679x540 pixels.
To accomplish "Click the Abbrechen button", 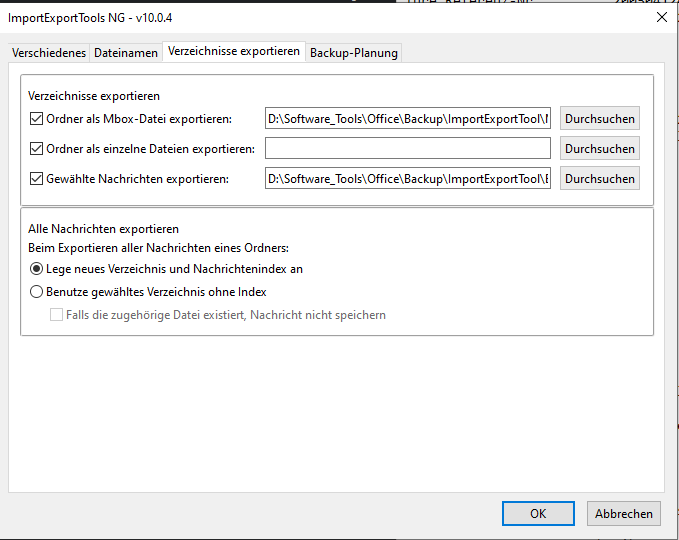I will 623,513.
